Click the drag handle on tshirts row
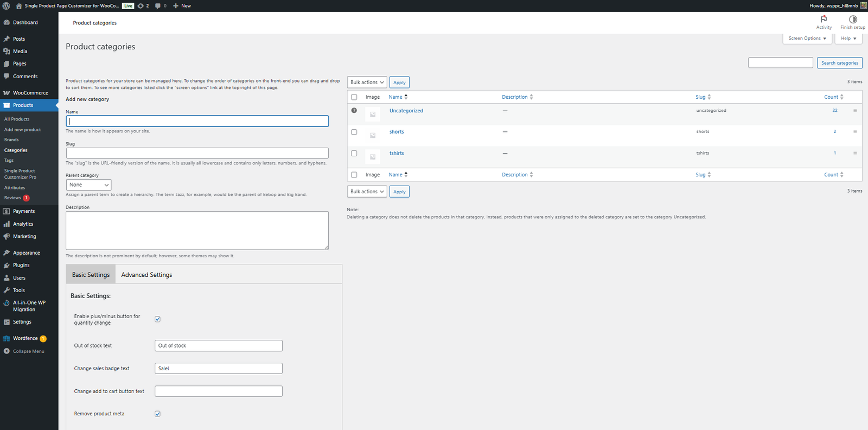Screen dimensions: 868x430 tap(855, 153)
